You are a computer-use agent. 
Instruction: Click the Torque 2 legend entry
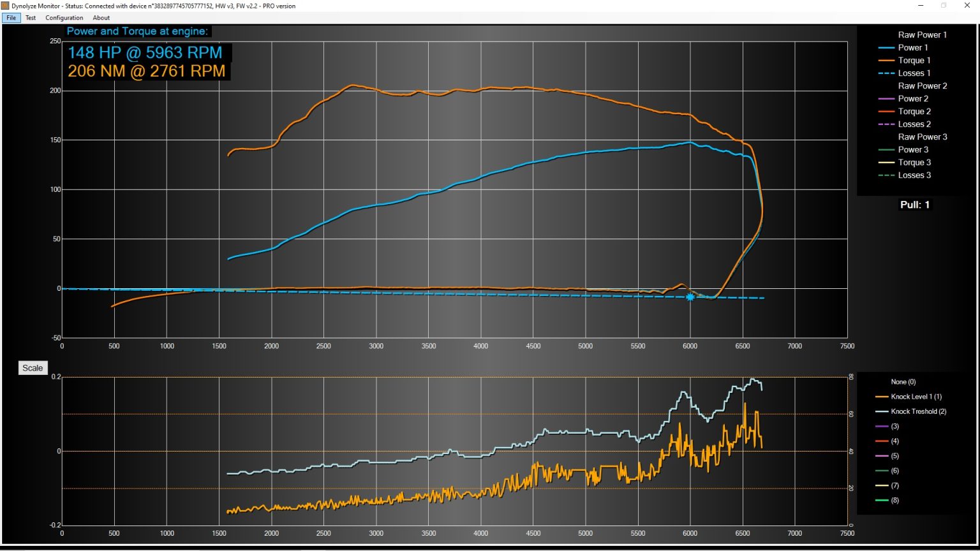click(914, 111)
